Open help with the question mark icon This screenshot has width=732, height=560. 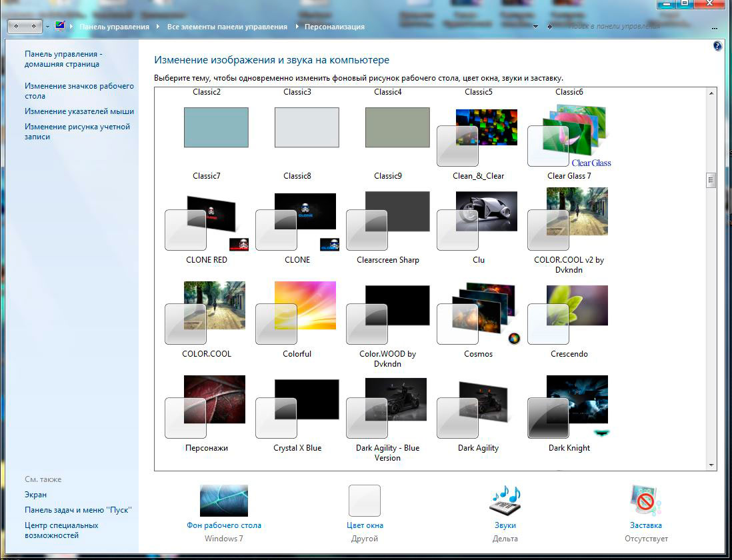click(717, 46)
